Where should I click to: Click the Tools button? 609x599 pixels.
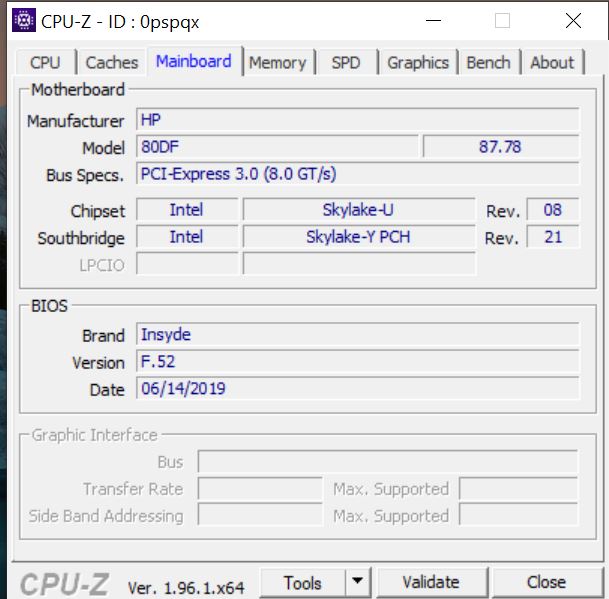click(303, 582)
